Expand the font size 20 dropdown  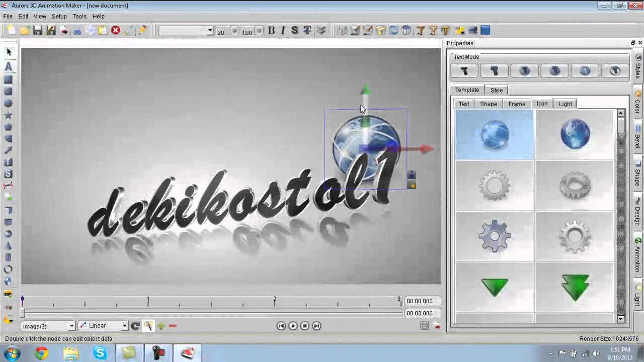(x=234, y=31)
